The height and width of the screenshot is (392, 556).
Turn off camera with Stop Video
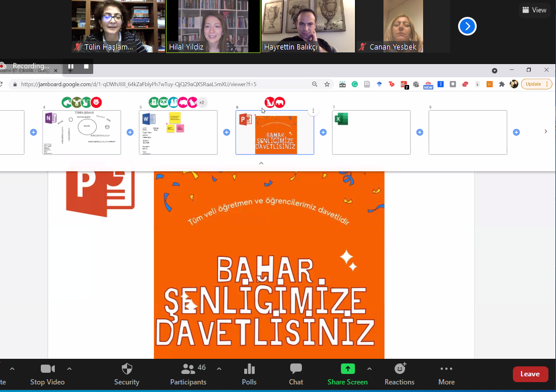(47, 374)
